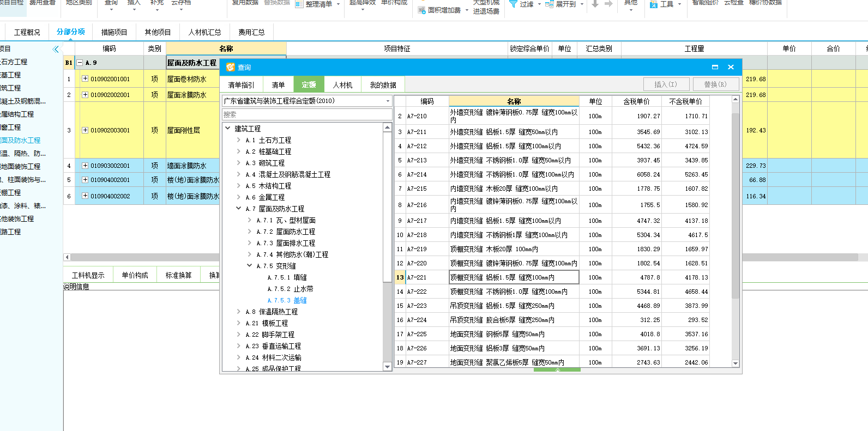Viewport: 868px width, 431px height.
Task: Select the A.7.5.2 止水带 tree item
Action: point(291,289)
